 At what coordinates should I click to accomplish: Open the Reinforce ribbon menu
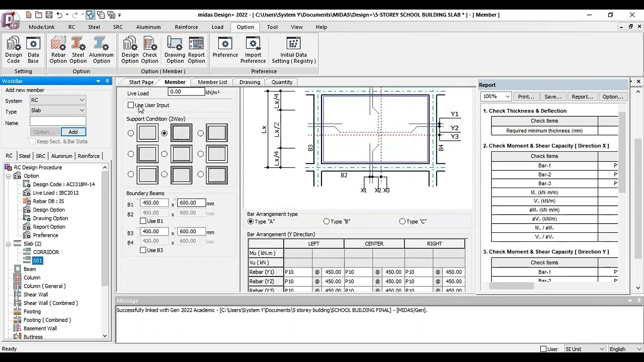[186, 27]
